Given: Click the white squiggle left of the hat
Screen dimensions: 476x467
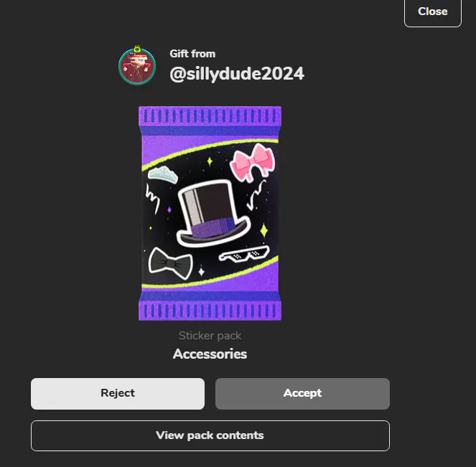Looking at the screenshot, I should click(x=152, y=198).
